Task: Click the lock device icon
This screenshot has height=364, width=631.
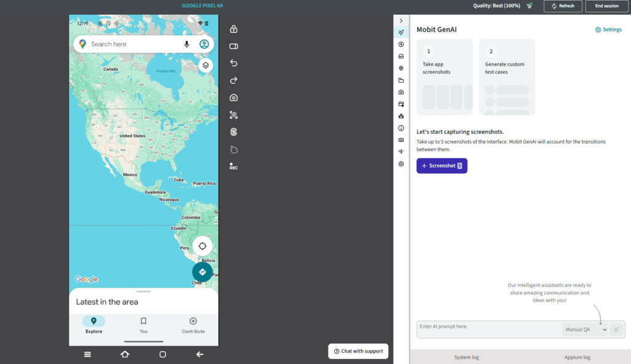Action: [234, 29]
